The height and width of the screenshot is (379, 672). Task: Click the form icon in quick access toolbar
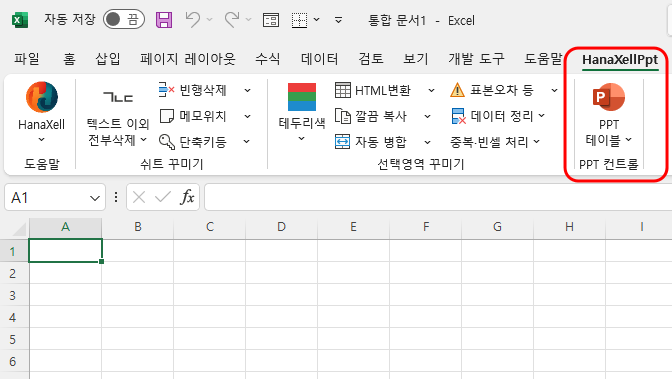point(271,20)
